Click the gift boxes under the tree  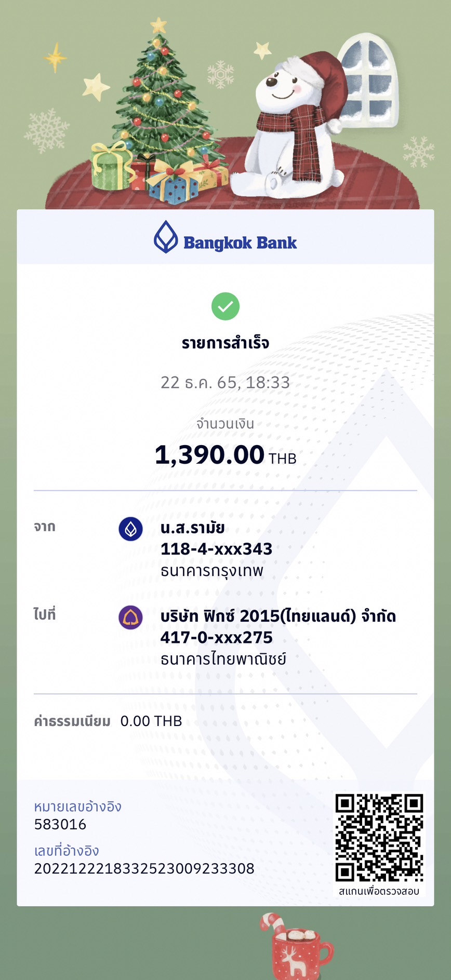pos(158,174)
